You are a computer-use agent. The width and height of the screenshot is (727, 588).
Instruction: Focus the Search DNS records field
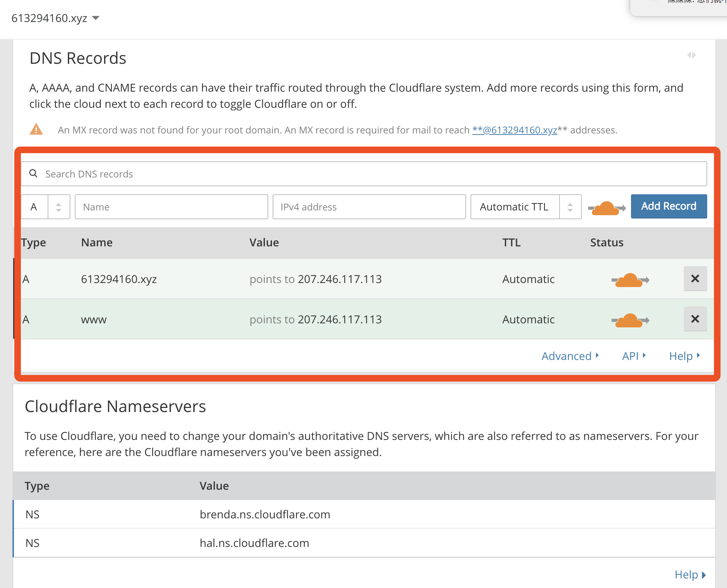point(364,174)
